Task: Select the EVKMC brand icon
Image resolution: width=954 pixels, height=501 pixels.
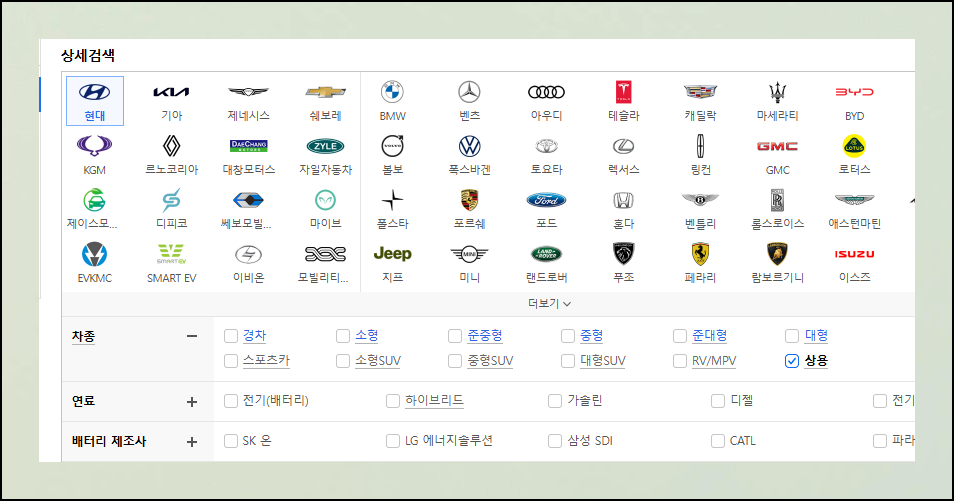Action: (x=94, y=254)
